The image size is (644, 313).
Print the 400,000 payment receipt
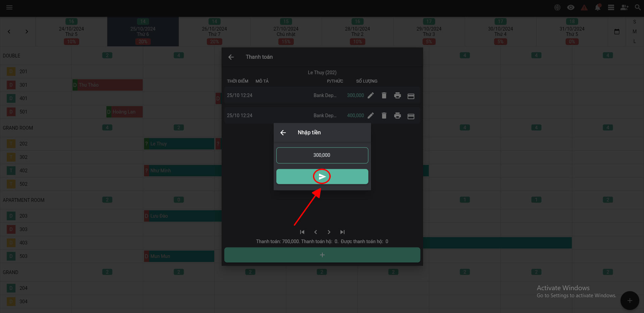(398, 116)
